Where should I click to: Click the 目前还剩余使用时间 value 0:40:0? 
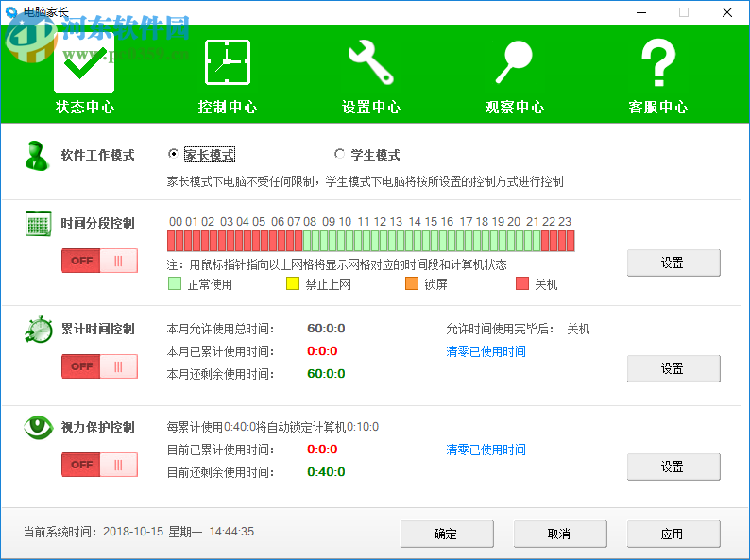[x=326, y=471]
